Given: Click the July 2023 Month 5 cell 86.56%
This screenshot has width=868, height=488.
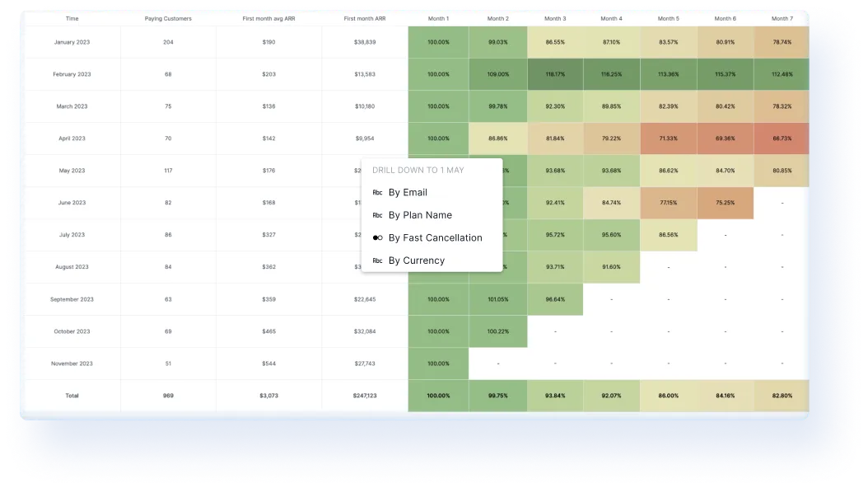Looking at the screenshot, I should point(668,235).
